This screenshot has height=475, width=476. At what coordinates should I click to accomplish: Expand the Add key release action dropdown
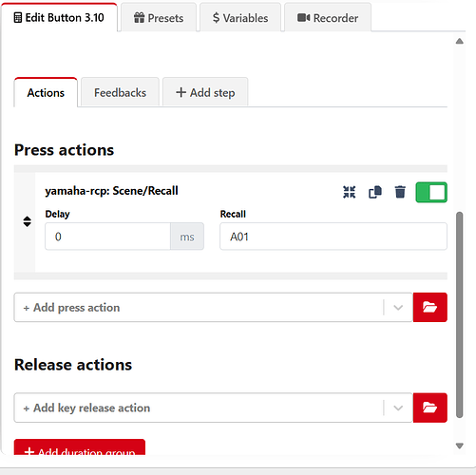(398, 408)
